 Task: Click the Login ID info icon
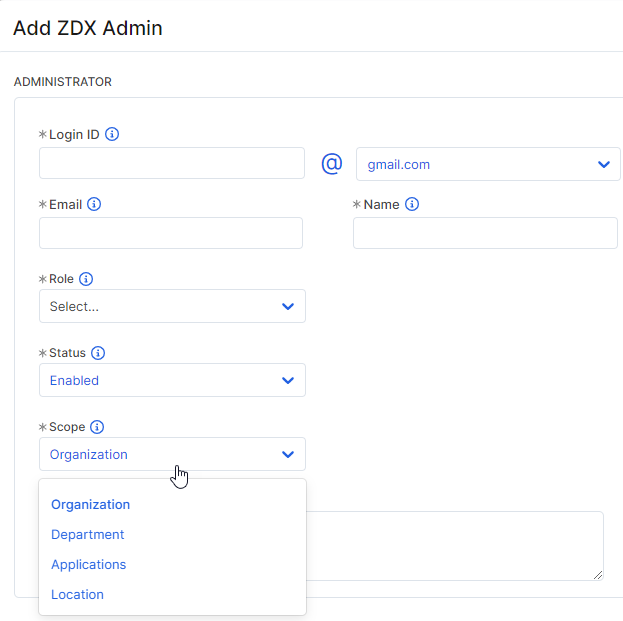pyautogui.click(x=112, y=134)
